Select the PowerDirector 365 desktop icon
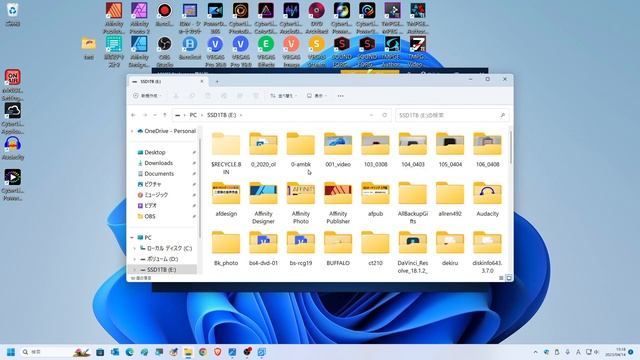The height and width of the screenshot is (360, 640). 215,18
